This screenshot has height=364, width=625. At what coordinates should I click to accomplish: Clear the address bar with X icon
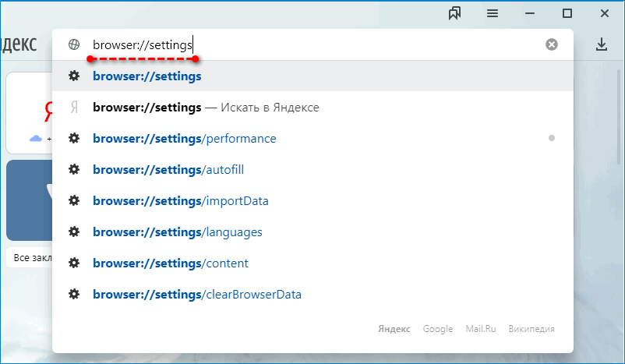click(x=552, y=44)
